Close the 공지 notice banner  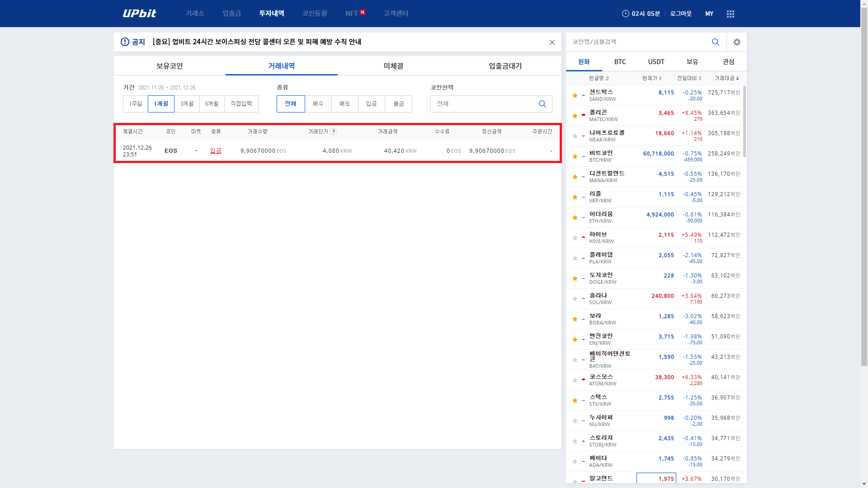552,42
